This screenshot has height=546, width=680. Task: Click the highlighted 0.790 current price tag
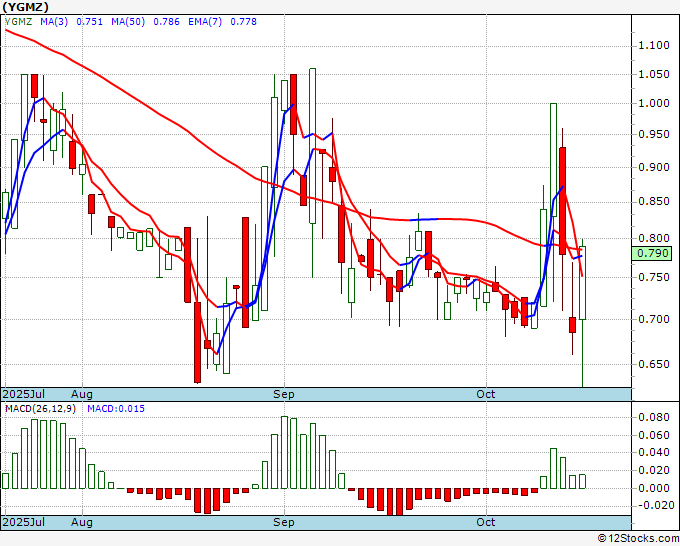coord(651,253)
